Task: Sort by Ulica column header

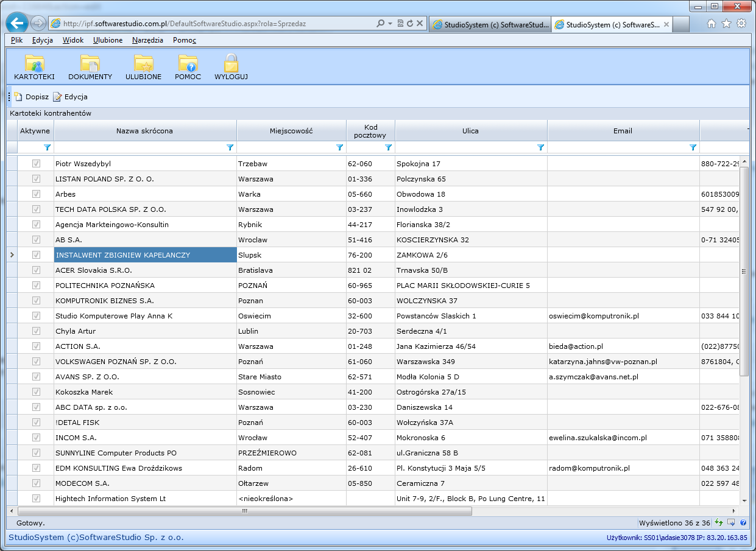Action: tap(471, 131)
